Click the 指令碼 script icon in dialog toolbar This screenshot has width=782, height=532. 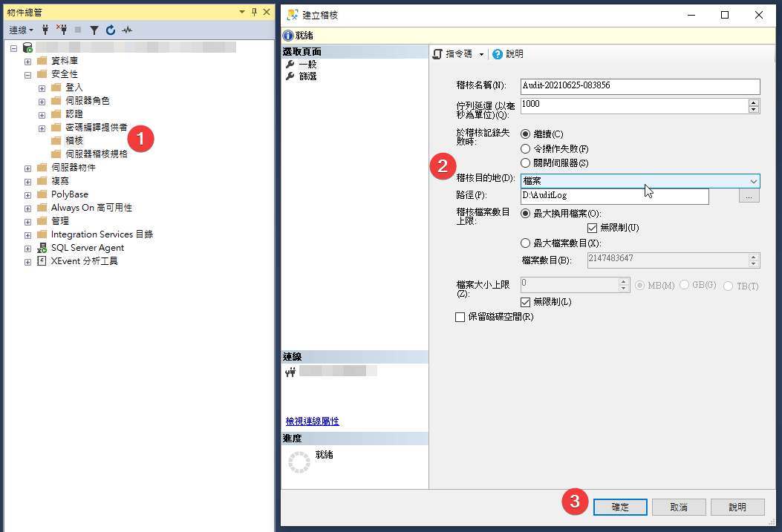[x=438, y=54]
